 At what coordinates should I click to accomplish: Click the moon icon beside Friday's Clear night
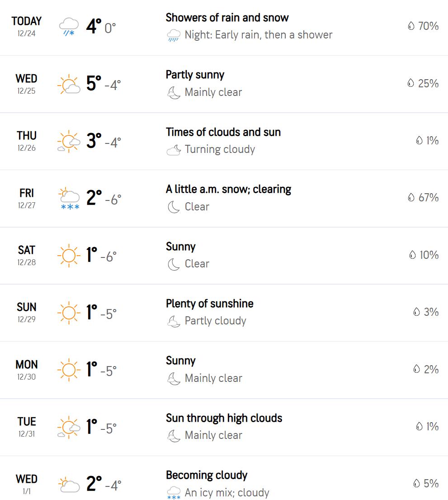click(x=174, y=207)
